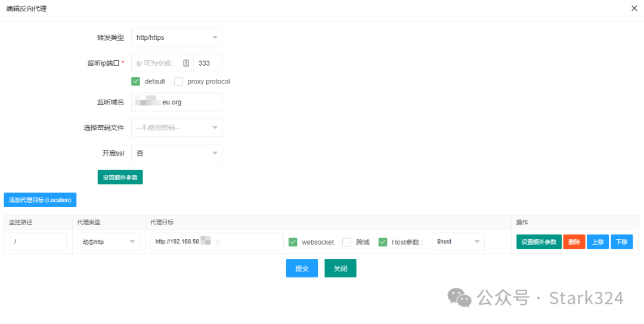644x324 pixels.
Task: Click the upper 设置额外参数 button
Action: (x=120, y=177)
